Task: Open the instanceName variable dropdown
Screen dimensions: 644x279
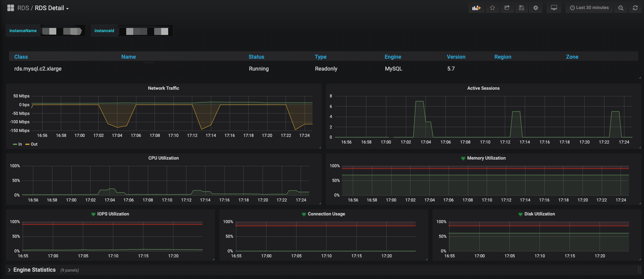Action: pos(63,31)
